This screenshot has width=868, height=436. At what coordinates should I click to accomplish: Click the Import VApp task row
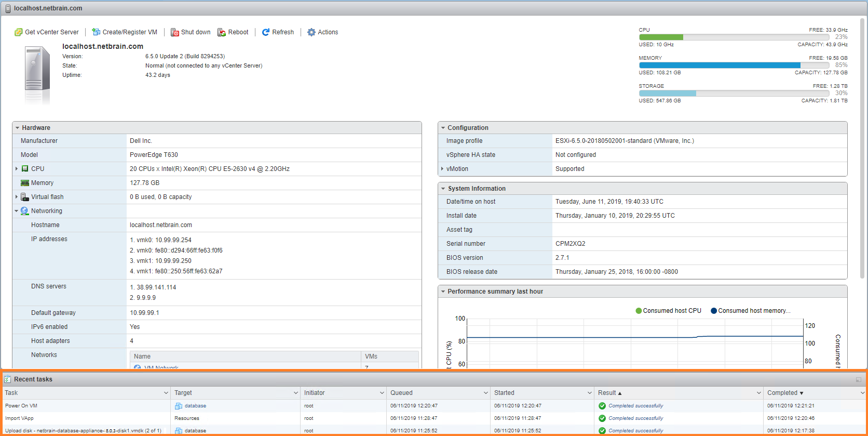pyautogui.click(x=434, y=418)
